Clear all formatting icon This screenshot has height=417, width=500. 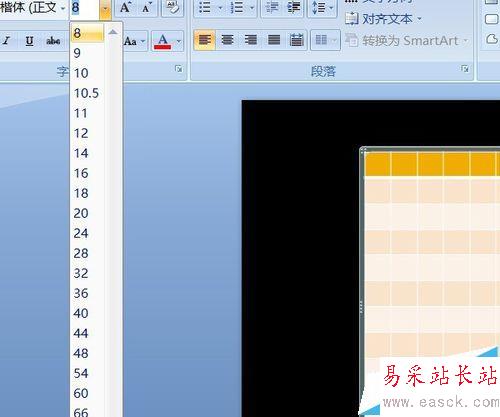coord(172,7)
